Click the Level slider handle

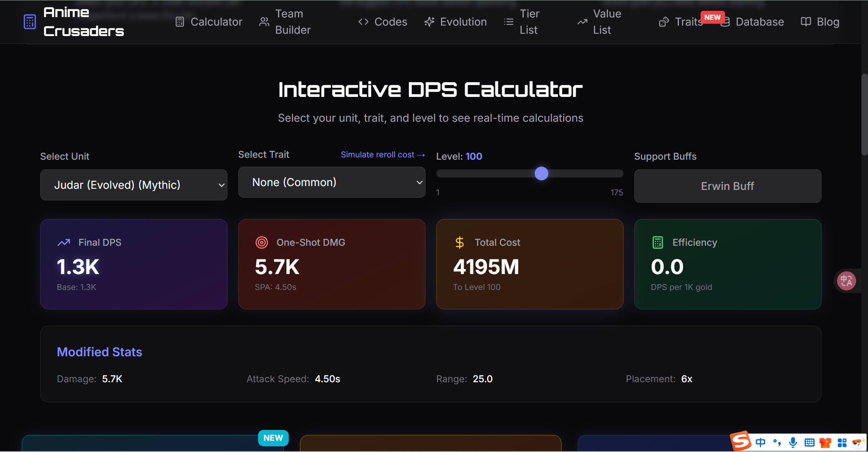(x=541, y=173)
